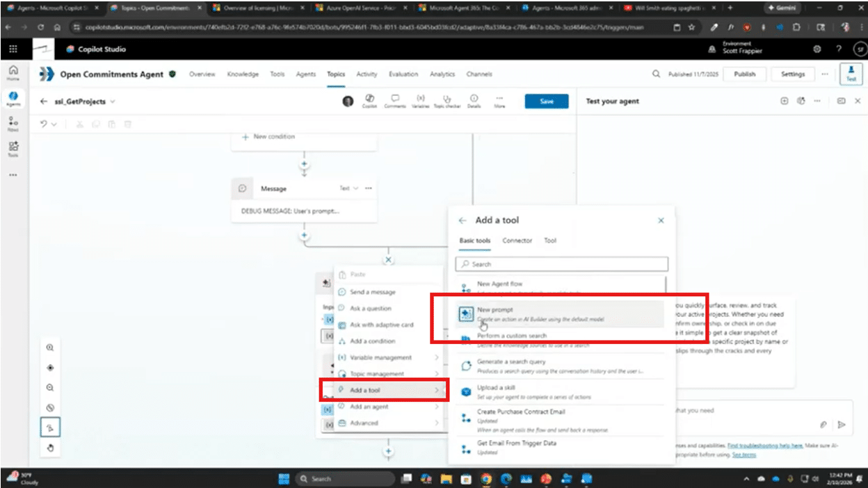Click the Comments icon in toolbar

pos(395,101)
